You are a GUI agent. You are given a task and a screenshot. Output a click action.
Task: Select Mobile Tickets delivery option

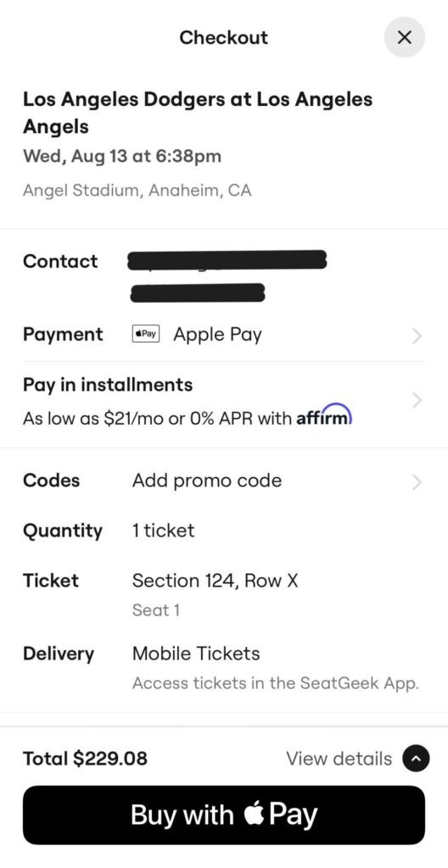coord(196,654)
